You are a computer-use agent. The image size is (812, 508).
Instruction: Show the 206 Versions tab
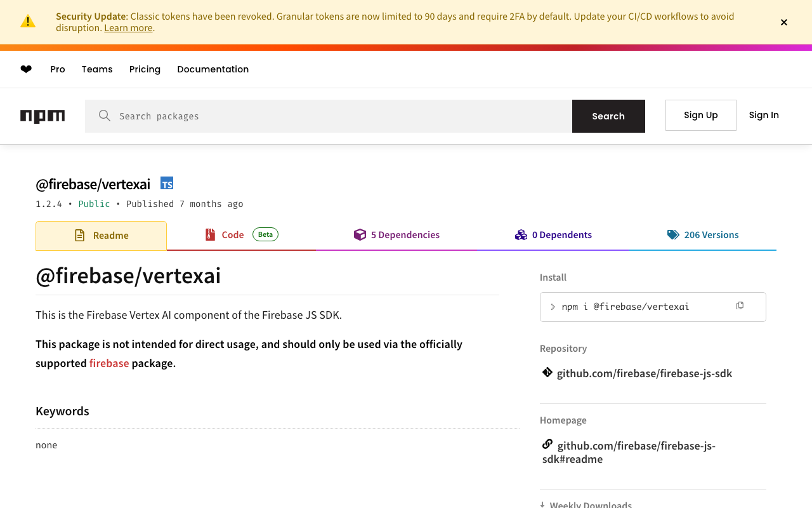pos(703,235)
